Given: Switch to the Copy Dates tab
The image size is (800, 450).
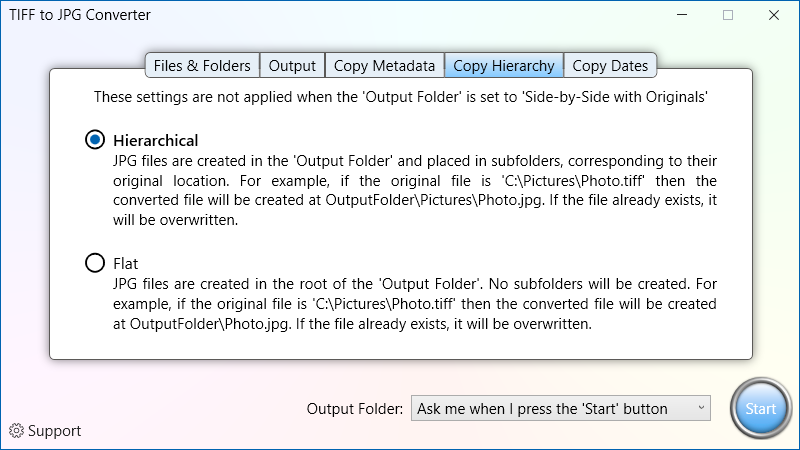Looking at the screenshot, I should tap(610, 65).
